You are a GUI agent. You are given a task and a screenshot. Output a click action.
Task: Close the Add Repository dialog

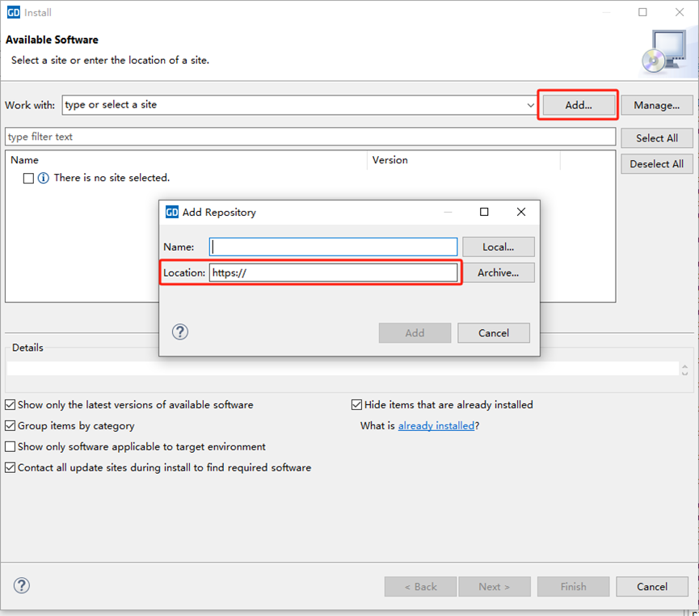[521, 212]
